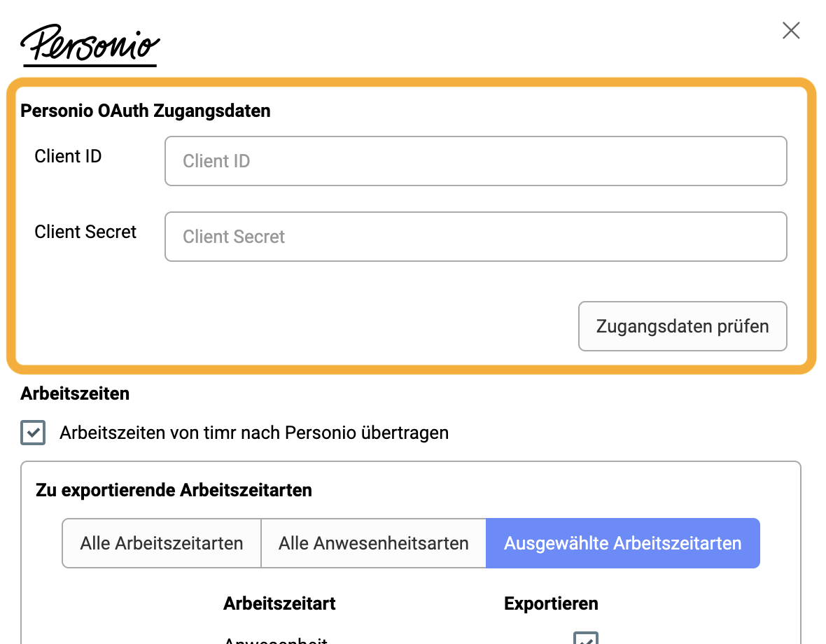Select the Ausgewählte Arbeitszeitarten option
826x644 pixels.
tap(623, 543)
